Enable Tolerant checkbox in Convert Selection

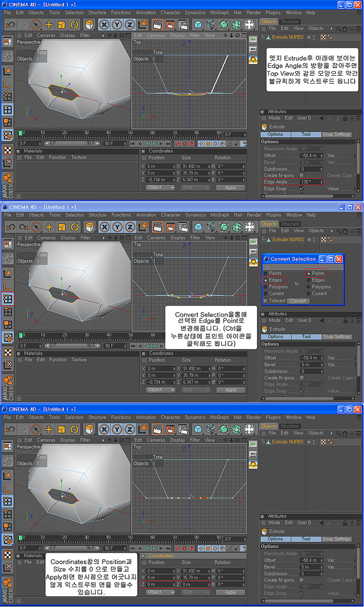pyautogui.click(x=266, y=301)
